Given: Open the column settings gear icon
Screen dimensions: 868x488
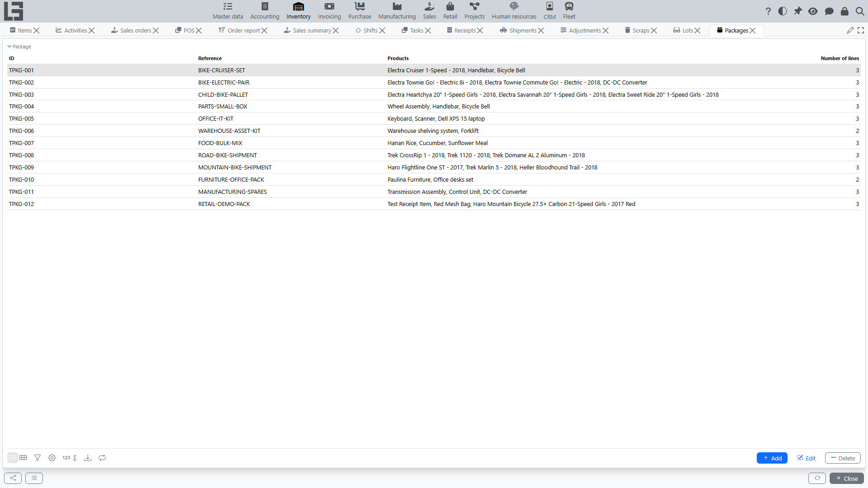Looking at the screenshot, I should [52, 458].
